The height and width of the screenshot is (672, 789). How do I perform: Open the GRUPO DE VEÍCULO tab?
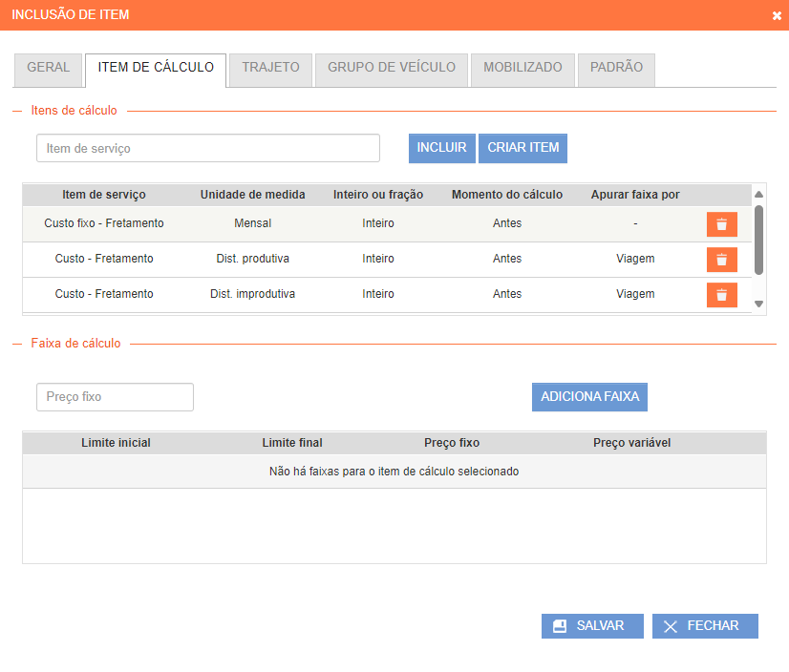point(392,69)
